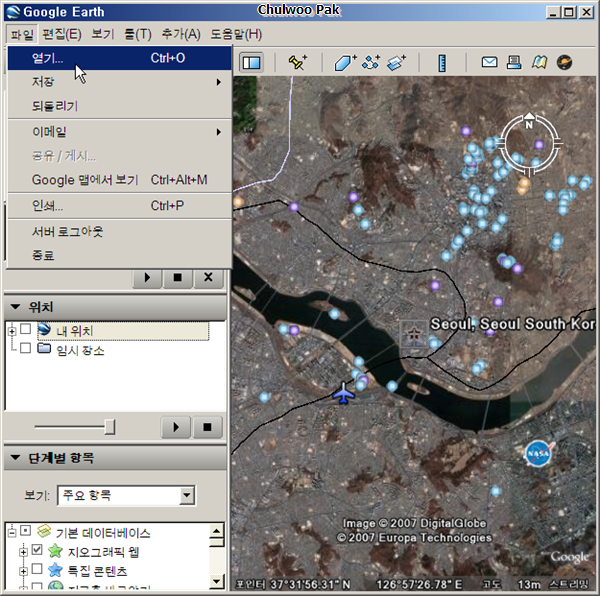Click the green star icon for 지오그래픽 웹
The image size is (600, 596).
click(x=55, y=551)
